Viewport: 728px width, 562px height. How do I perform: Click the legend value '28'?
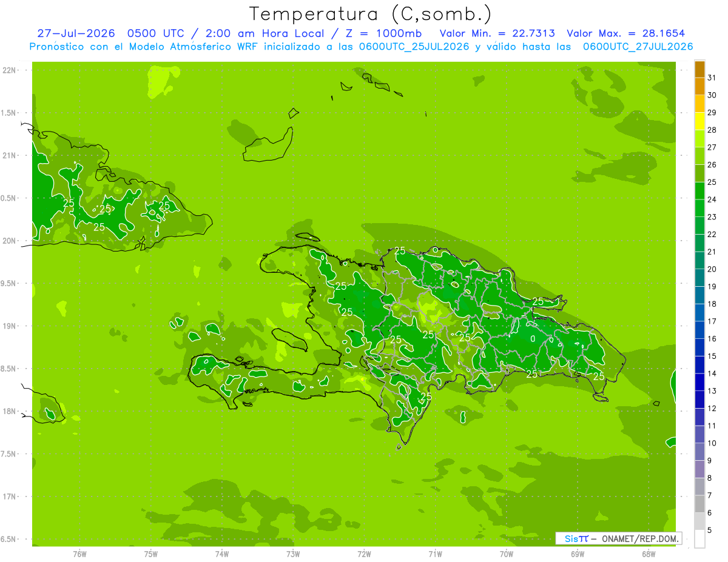712,130
